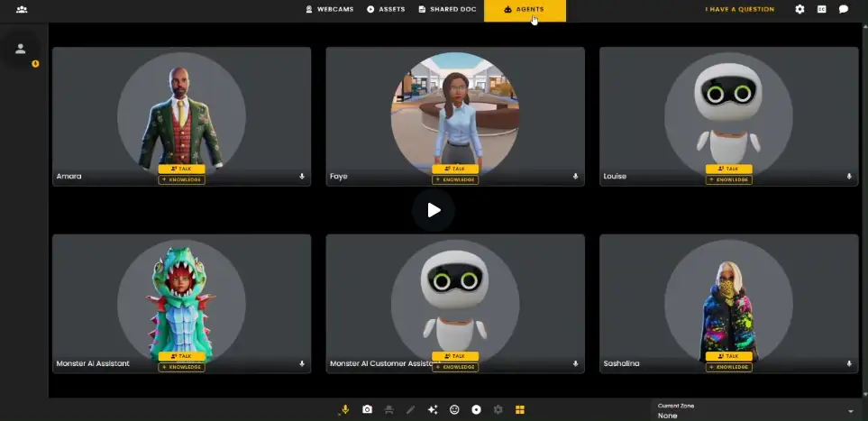Image resolution: width=868 pixels, height=421 pixels.
Task: Open settings gear in top bar
Action: click(x=799, y=9)
